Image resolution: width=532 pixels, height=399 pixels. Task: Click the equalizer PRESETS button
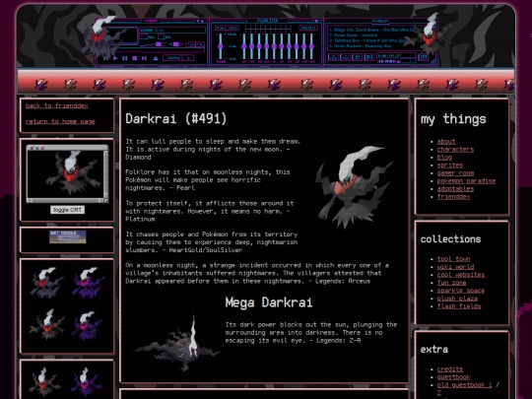(x=308, y=28)
